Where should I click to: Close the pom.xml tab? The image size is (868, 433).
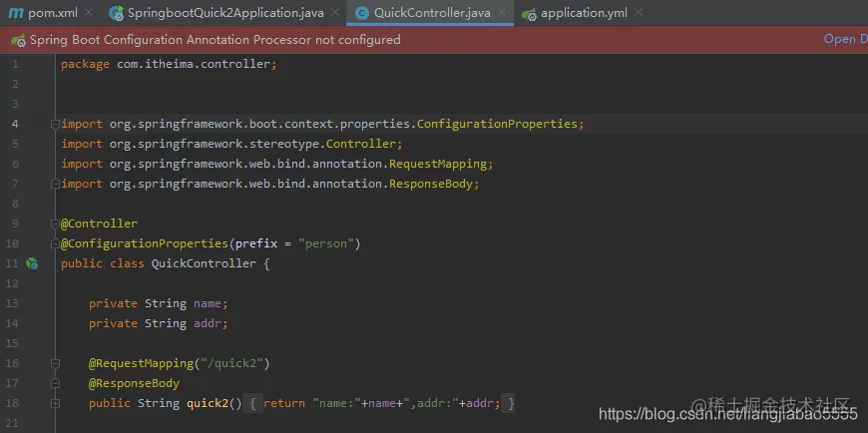pos(89,12)
